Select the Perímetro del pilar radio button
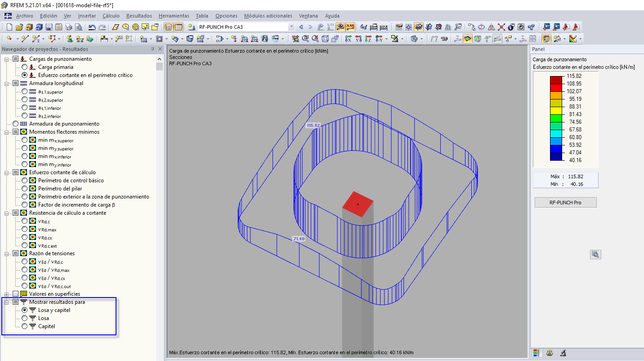644x361 pixels. click(x=24, y=189)
